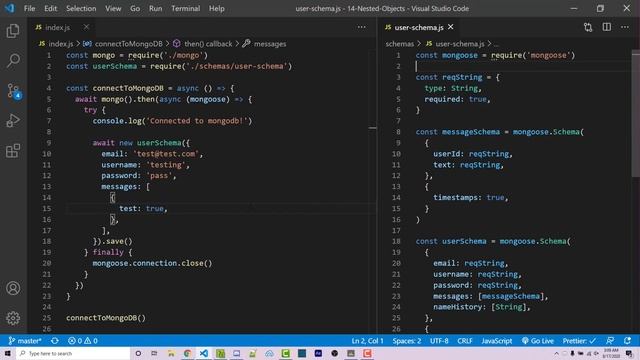The image size is (640, 360).
Task: Click 'const messageSchema' line in user-schema.js
Action: (500, 132)
